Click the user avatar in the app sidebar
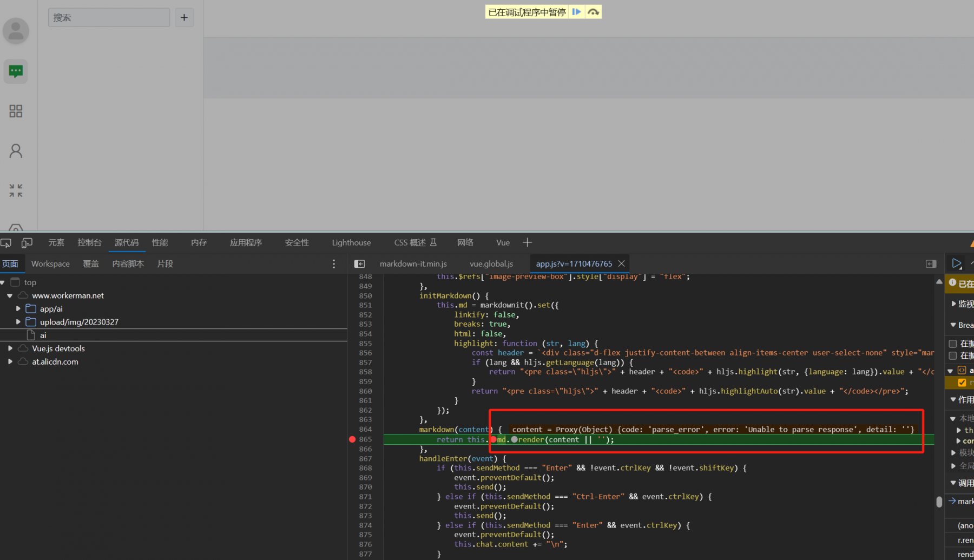This screenshot has height=560, width=974. pyautogui.click(x=16, y=31)
